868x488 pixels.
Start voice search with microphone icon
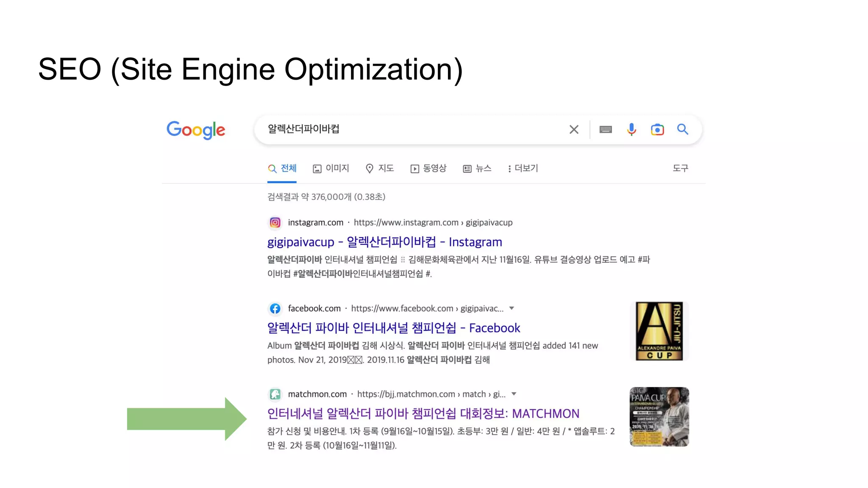pos(632,130)
